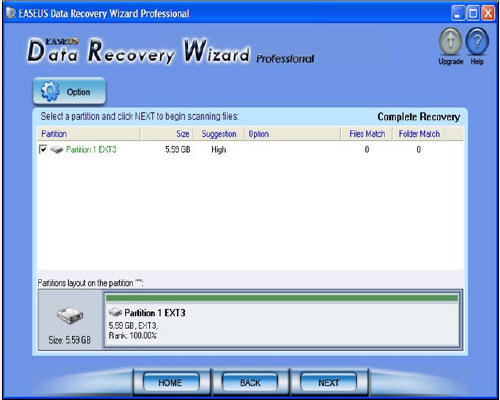Click the small drive icon in layout panel

(x=115, y=312)
